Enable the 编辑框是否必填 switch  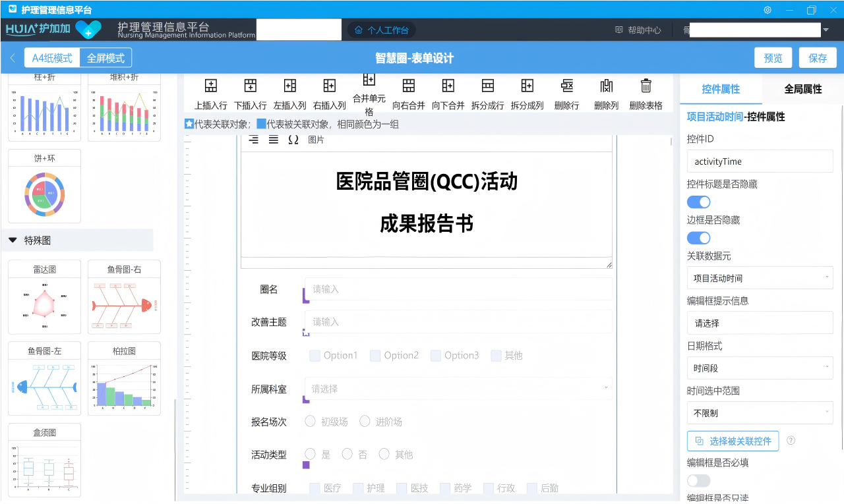[698, 481]
